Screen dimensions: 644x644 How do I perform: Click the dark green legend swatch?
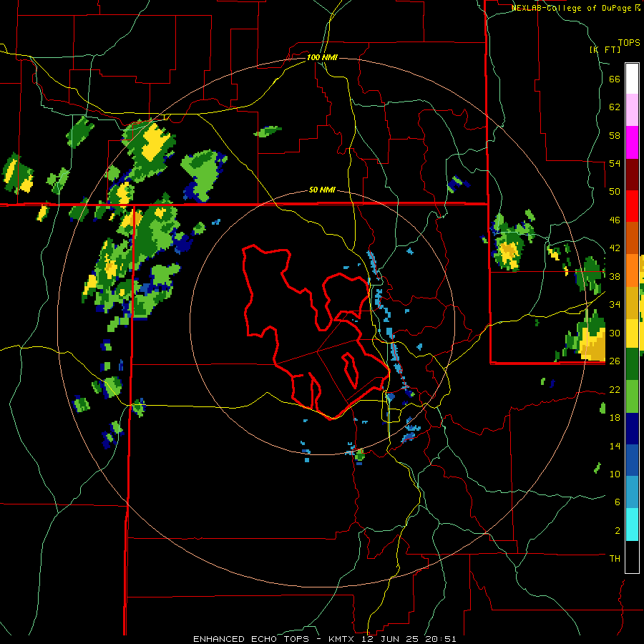632,364
